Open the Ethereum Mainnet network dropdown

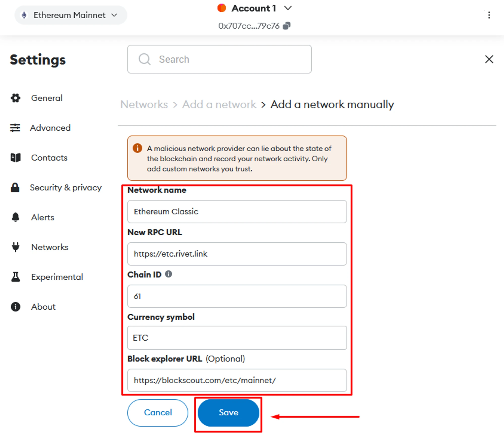click(x=71, y=15)
